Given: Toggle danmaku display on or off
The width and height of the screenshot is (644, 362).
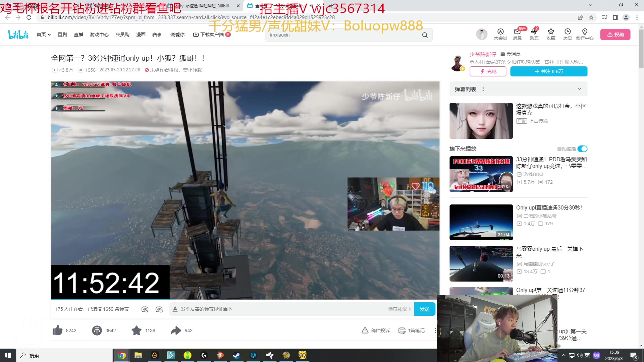Looking at the screenshot, I should point(145,309).
